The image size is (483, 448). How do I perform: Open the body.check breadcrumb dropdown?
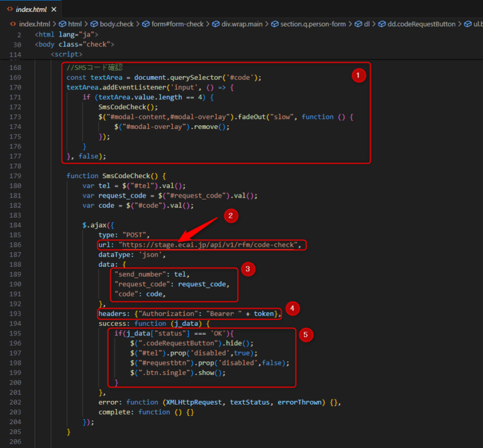(116, 24)
